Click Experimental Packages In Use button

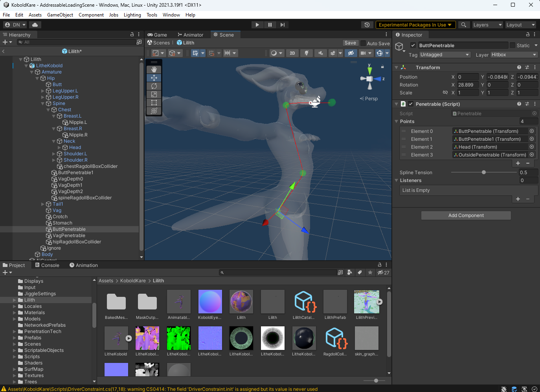tap(415, 25)
